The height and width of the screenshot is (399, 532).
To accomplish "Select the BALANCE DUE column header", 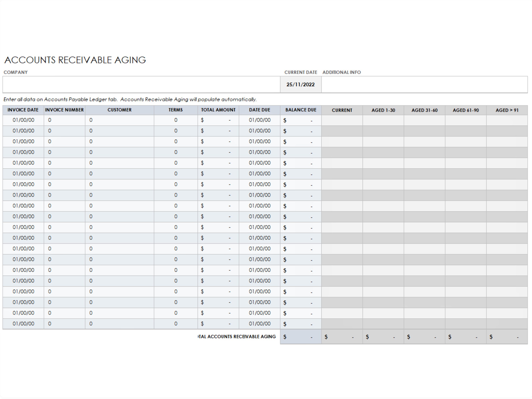I will point(301,110).
